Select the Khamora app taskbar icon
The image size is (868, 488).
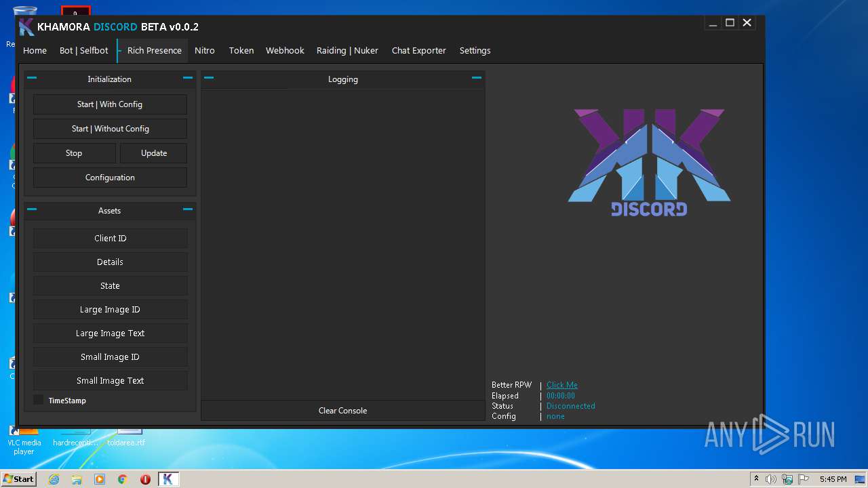(168, 479)
